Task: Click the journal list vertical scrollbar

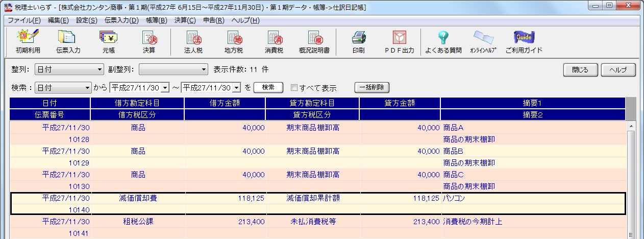Action: point(631,179)
